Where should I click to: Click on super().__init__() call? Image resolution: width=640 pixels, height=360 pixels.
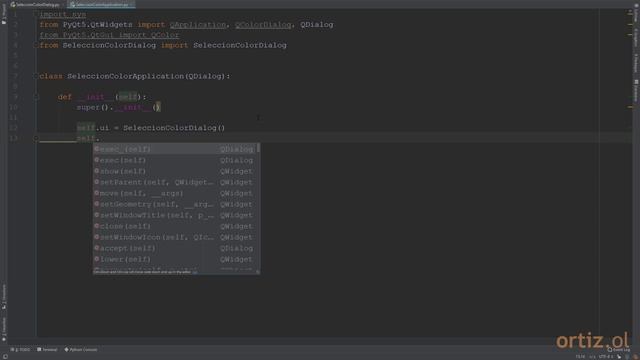118,107
